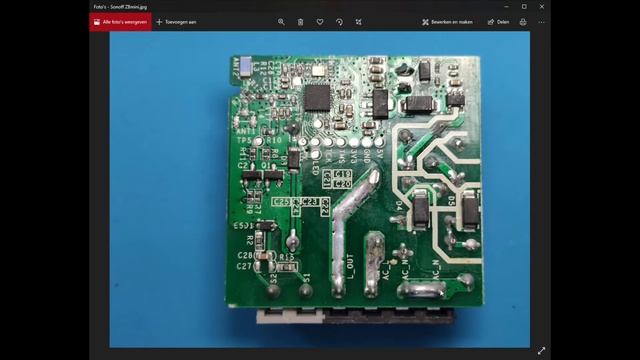Open 'Toevoegen aan' menu
640x360 pixels.
(x=176, y=22)
